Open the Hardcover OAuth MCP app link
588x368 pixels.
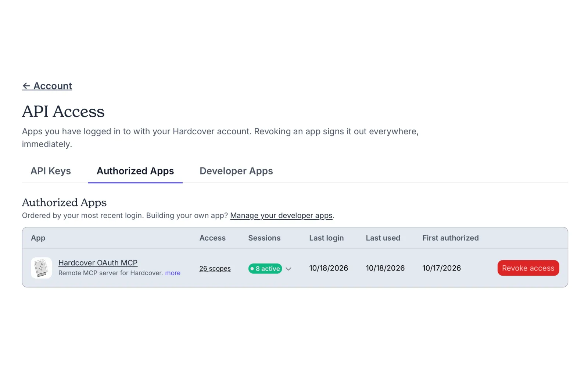[x=98, y=263]
